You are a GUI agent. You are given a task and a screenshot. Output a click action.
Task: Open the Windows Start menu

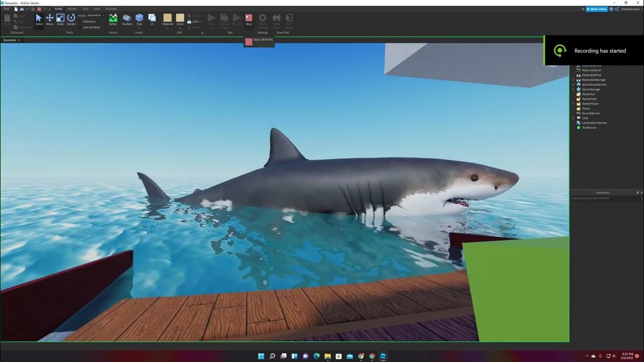[x=261, y=356]
